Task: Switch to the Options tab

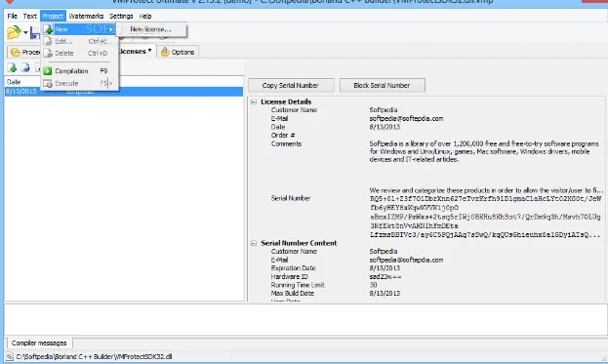Action: (x=178, y=52)
